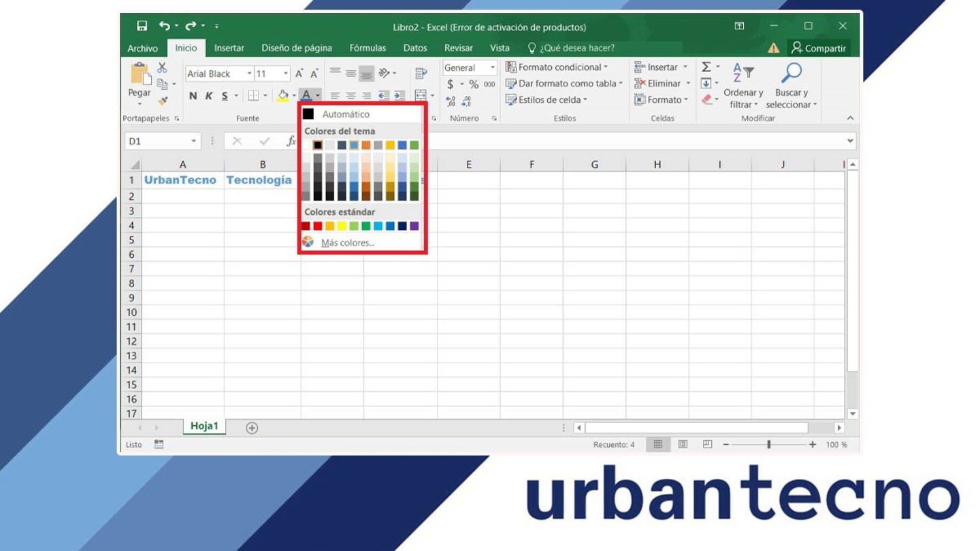Apply percent style format
Image resolution: width=980 pixels, height=551 pixels.
(474, 84)
